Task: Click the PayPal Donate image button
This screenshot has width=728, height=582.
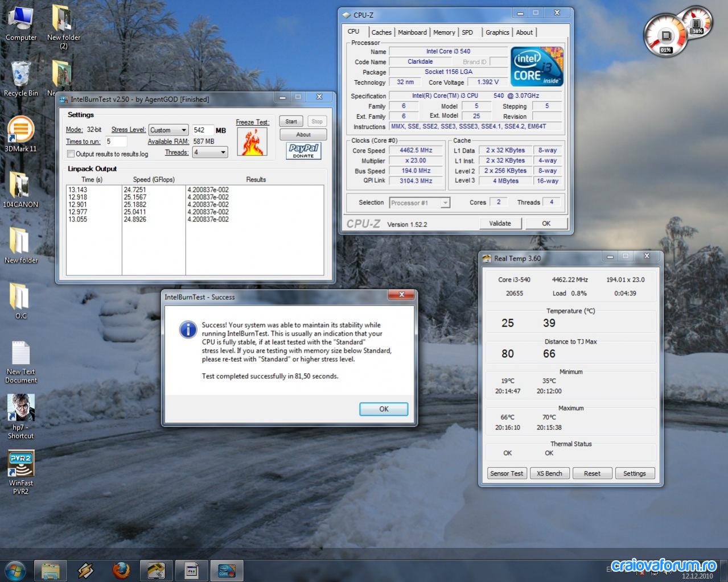Action: [303, 151]
